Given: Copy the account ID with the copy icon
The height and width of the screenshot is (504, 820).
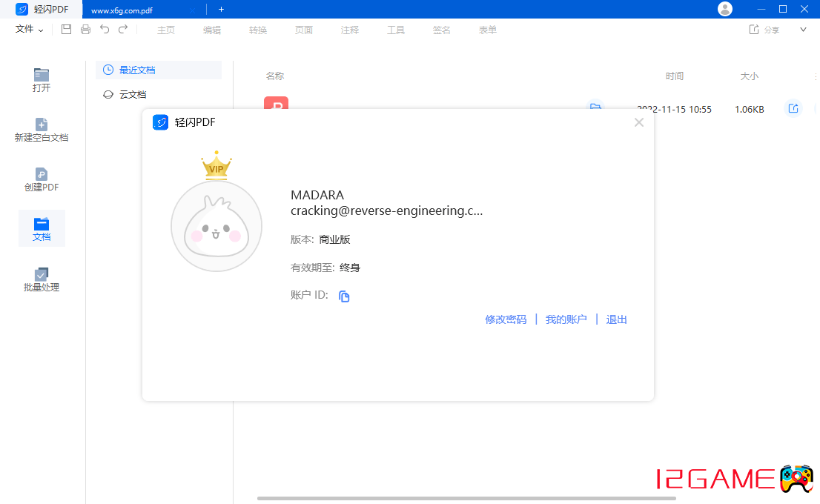Looking at the screenshot, I should point(344,296).
